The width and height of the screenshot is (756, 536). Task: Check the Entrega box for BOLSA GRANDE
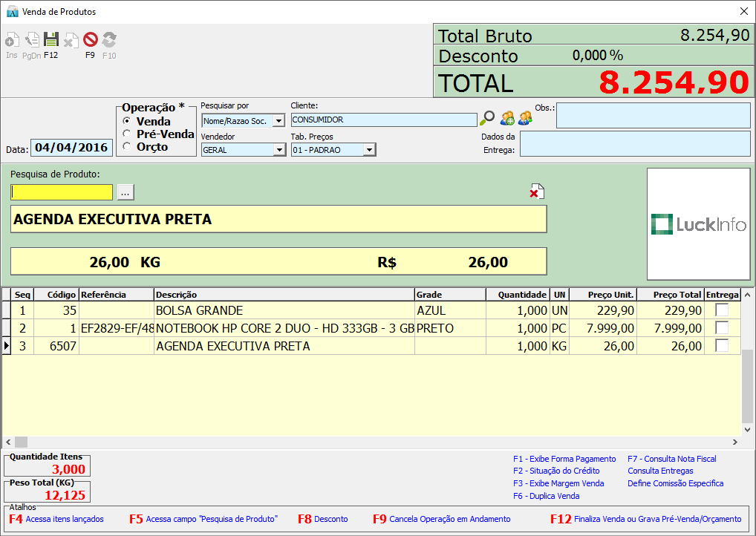(721, 310)
